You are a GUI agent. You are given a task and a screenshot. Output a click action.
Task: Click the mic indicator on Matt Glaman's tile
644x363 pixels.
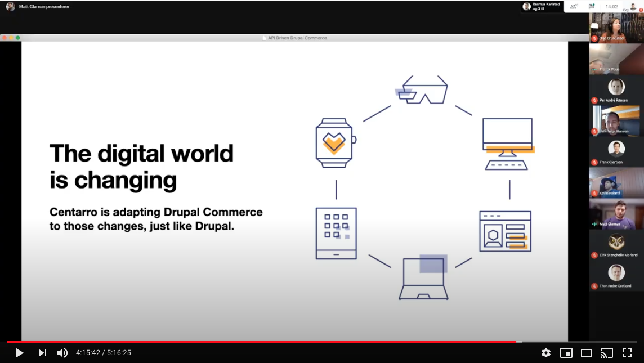(x=594, y=225)
